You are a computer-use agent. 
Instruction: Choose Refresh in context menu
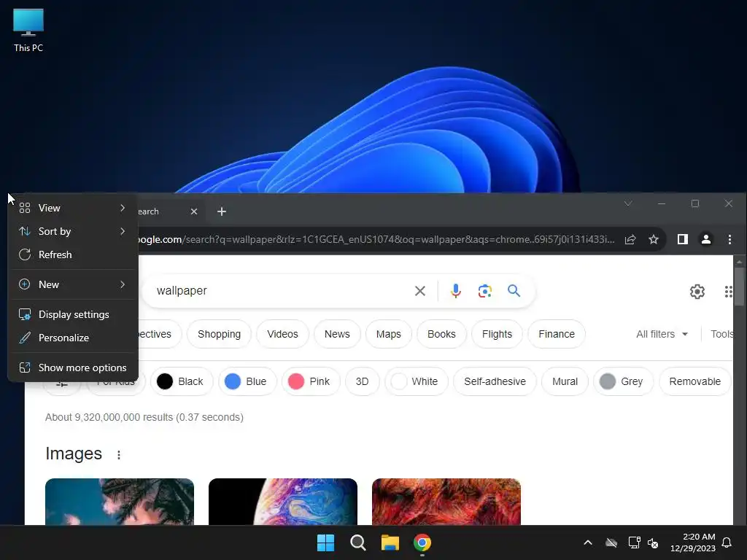(72, 254)
